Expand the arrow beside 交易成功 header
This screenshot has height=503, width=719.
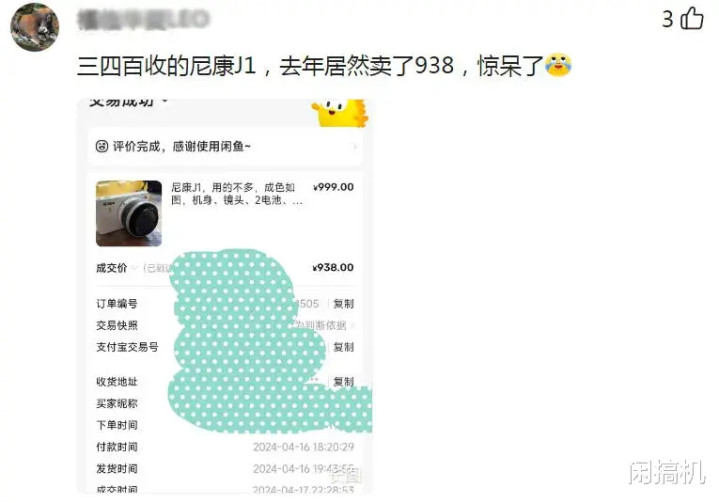point(165,101)
